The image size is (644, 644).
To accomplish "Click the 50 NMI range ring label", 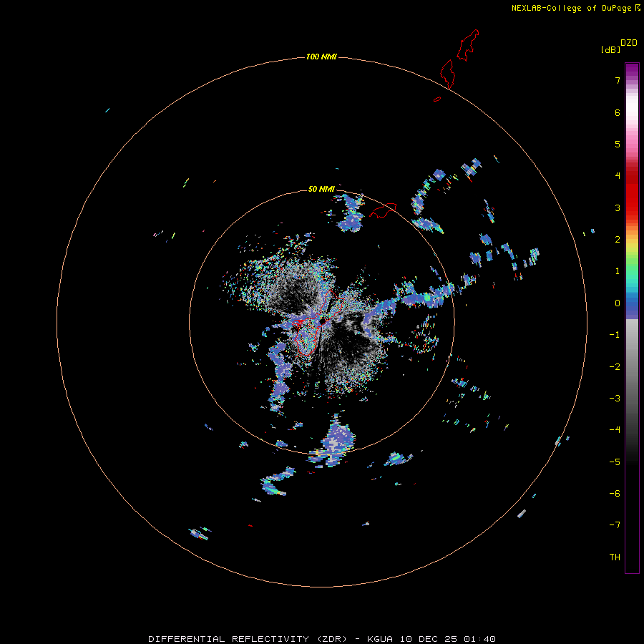I will coord(321,189).
